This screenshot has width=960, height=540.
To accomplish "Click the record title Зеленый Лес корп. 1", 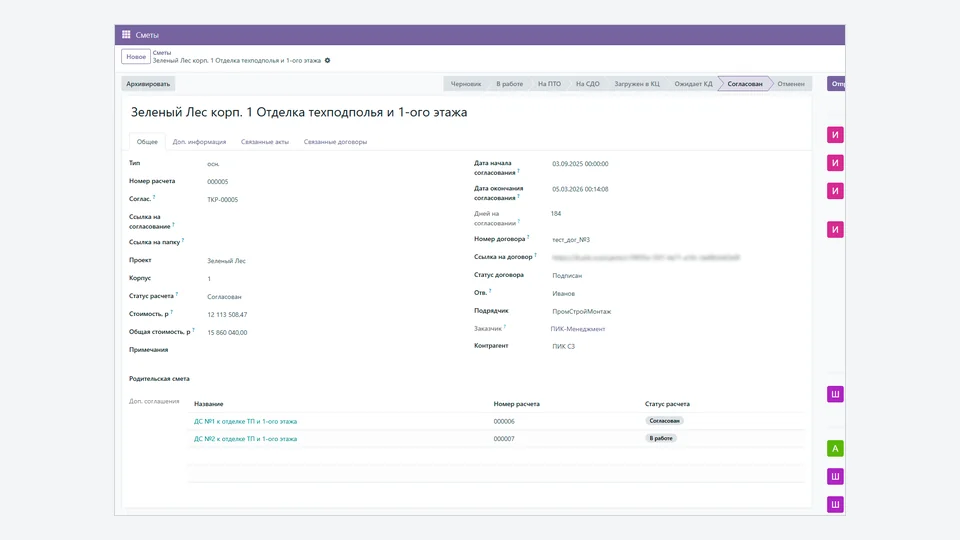I will point(299,112).
